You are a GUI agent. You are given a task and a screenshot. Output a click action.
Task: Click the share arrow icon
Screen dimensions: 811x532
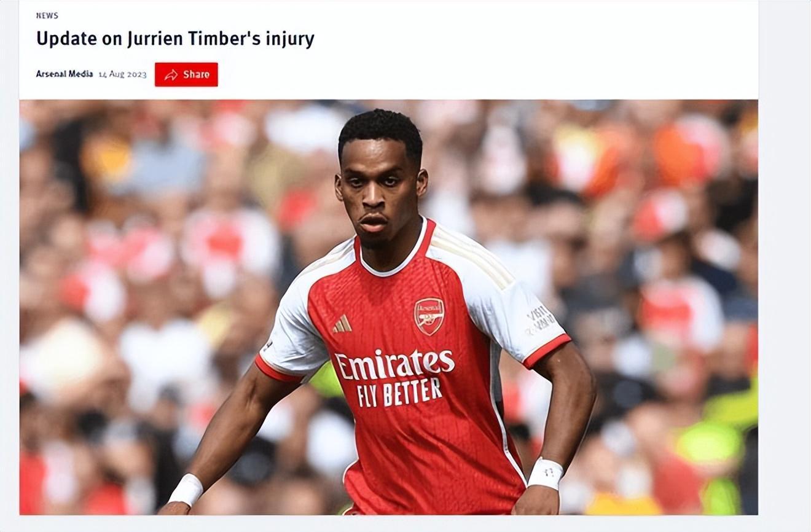[171, 75]
